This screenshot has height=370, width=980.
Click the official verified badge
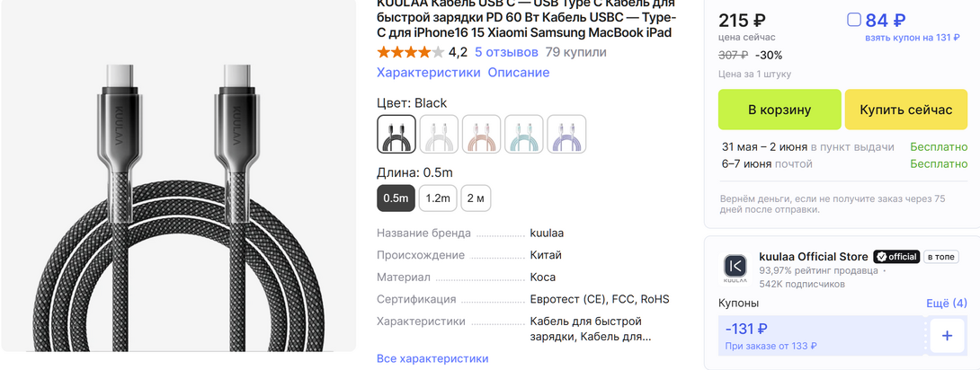pos(895,256)
